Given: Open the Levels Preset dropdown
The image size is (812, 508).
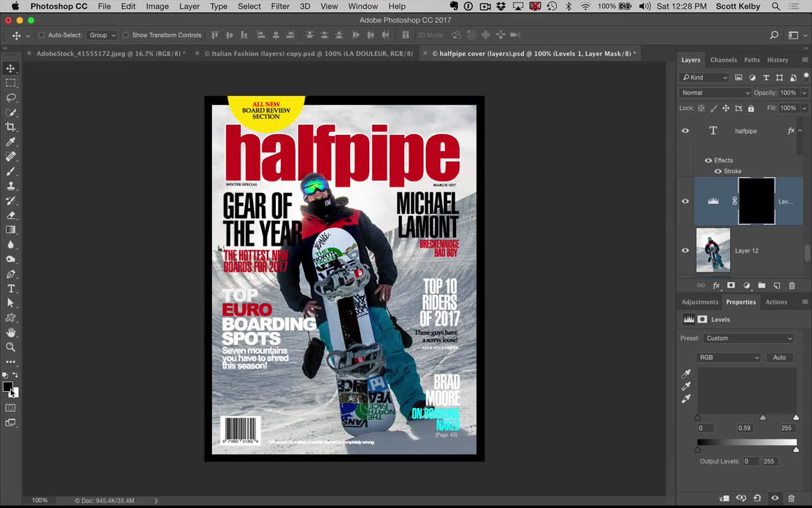Looking at the screenshot, I should click(749, 338).
